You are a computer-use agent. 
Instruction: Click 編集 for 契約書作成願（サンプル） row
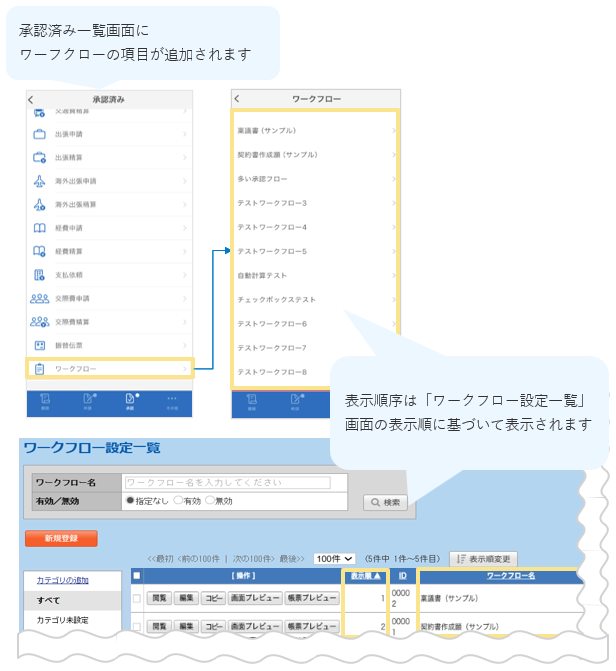point(186,626)
